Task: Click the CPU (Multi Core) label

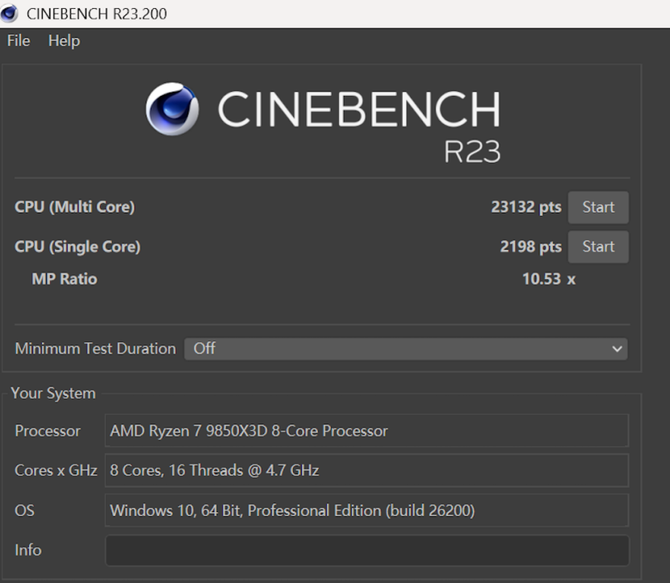Action: pyautogui.click(x=75, y=207)
